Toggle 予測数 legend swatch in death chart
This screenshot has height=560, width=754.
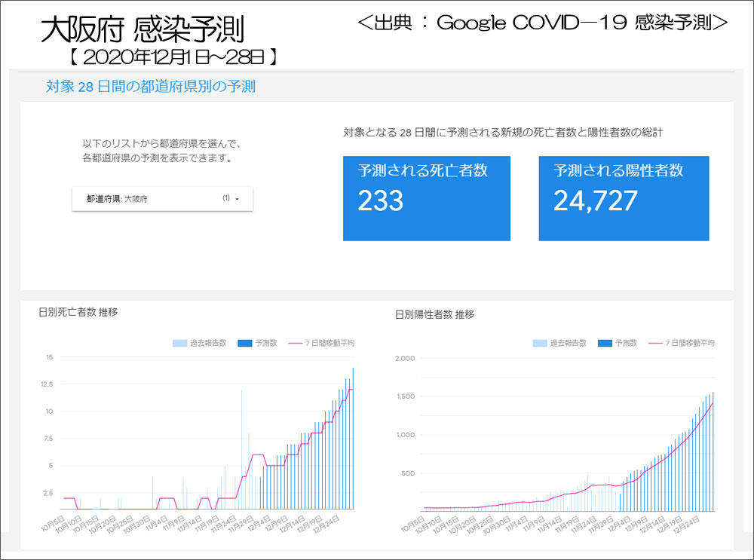[x=245, y=343]
